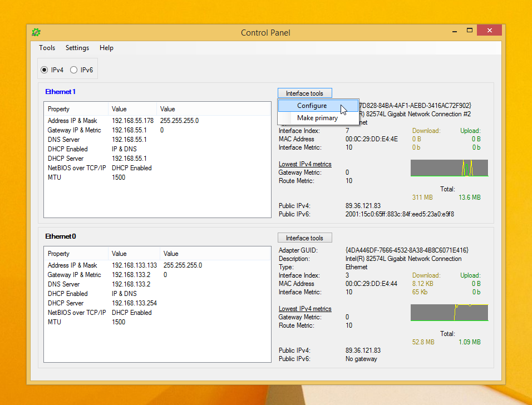Select gateway 192.168.133.2 row in Ethernet0
The width and height of the screenshot is (532, 405).
[x=157, y=275]
